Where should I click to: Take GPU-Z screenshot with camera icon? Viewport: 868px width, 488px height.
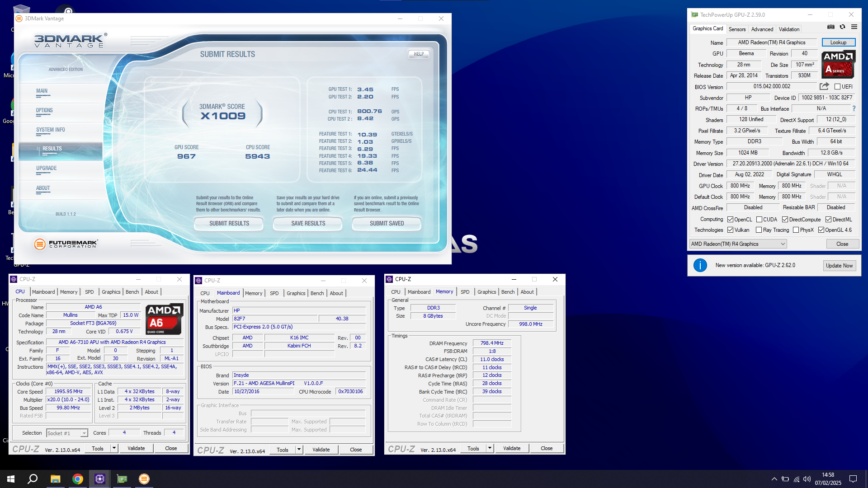[x=831, y=27]
